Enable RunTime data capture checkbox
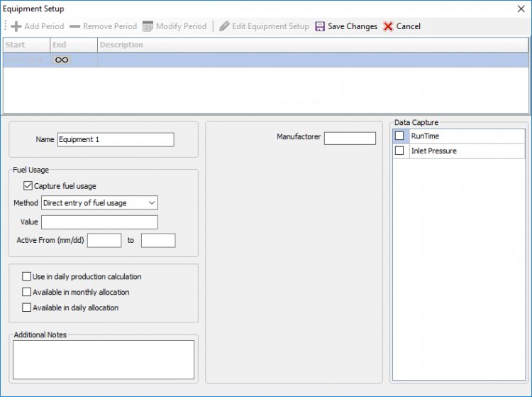 click(400, 136)
